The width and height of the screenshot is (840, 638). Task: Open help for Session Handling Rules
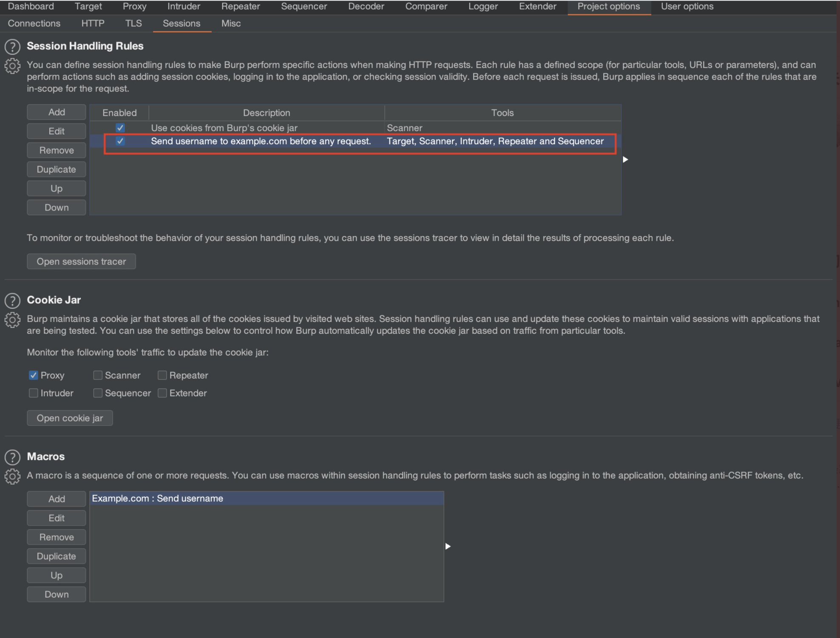tap(12, 47)
